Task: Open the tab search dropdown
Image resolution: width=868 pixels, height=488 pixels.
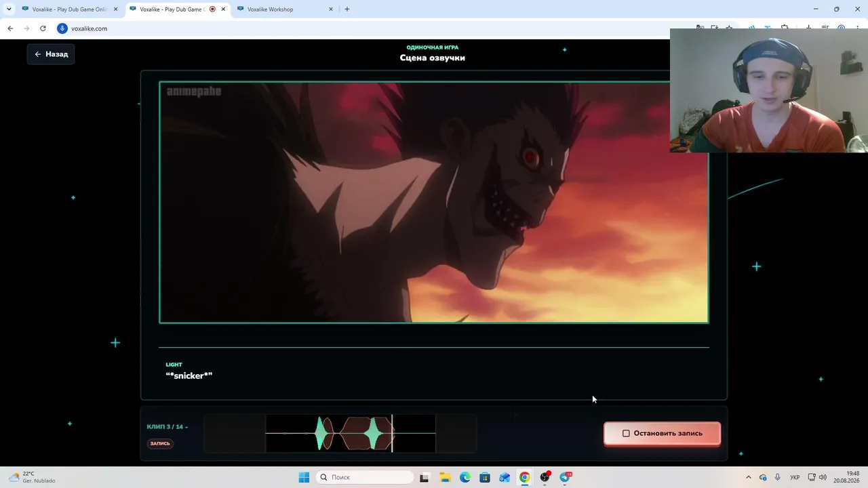Action: (9, 9)
